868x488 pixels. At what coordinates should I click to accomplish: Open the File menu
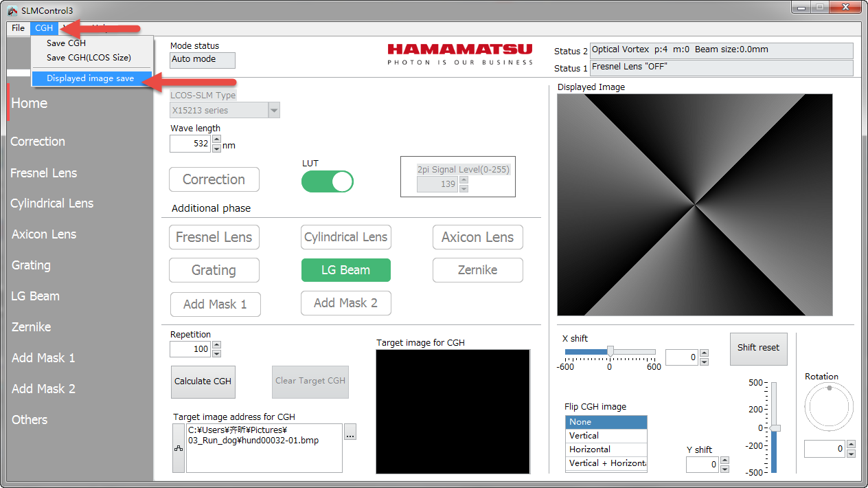[x=18, y=28]
